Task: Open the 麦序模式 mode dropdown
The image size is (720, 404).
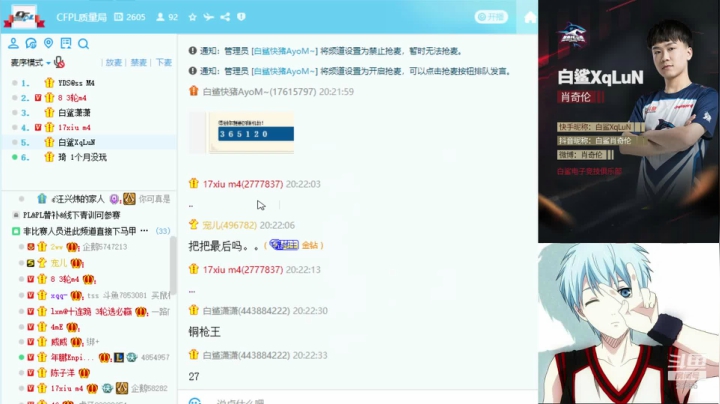Action: click(31, 62)
